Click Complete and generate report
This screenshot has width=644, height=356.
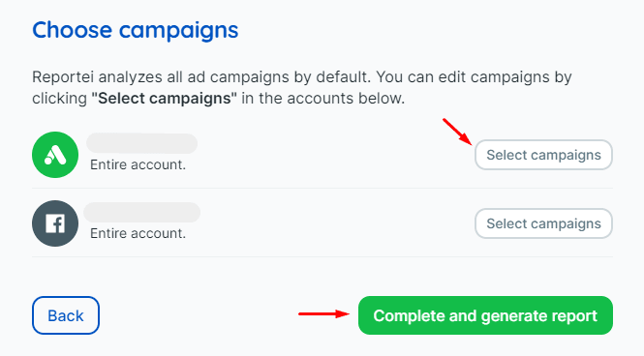[x=485, y=315]
